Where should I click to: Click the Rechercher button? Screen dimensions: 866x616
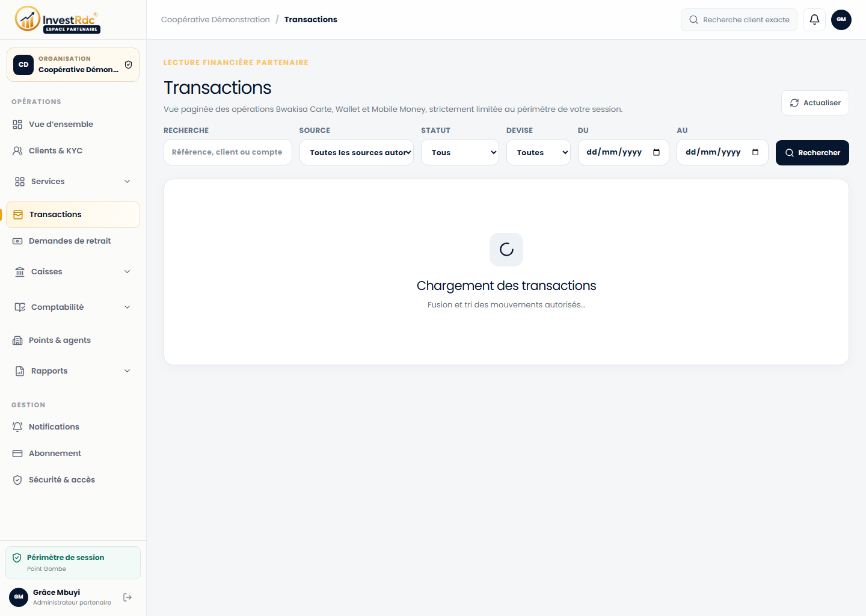812,153
